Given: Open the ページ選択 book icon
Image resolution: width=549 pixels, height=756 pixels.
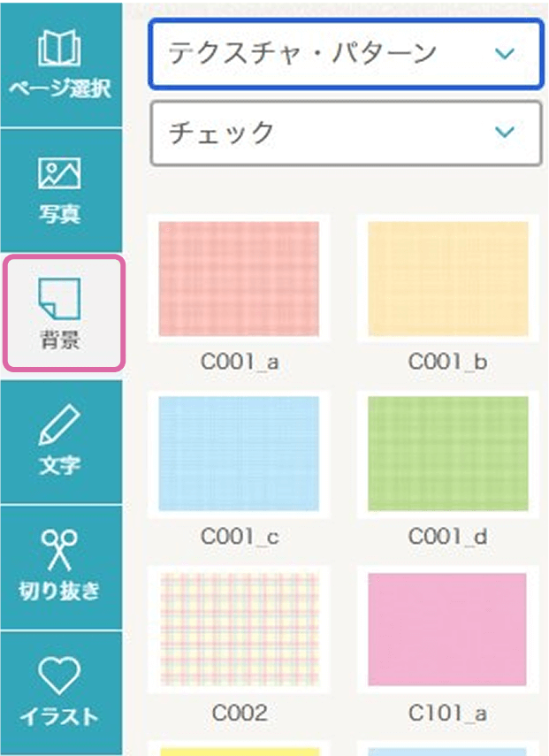Looking at the screenshot, I should pos(60,49).
